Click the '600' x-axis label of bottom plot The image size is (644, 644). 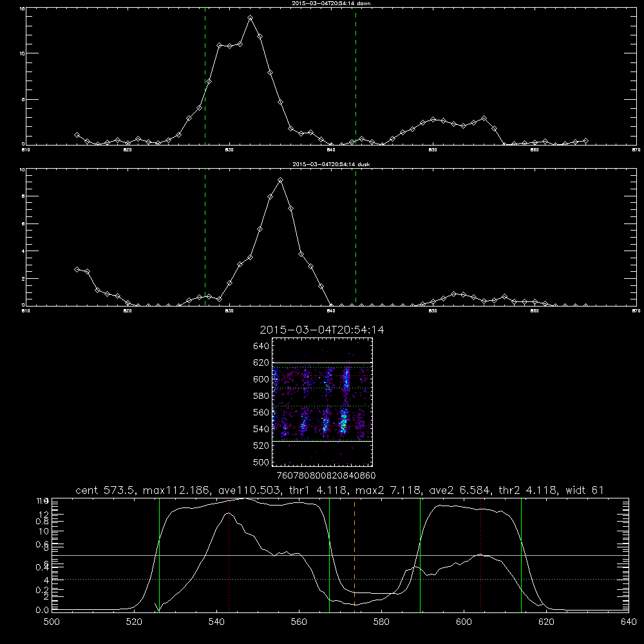[x=464, y=622]
